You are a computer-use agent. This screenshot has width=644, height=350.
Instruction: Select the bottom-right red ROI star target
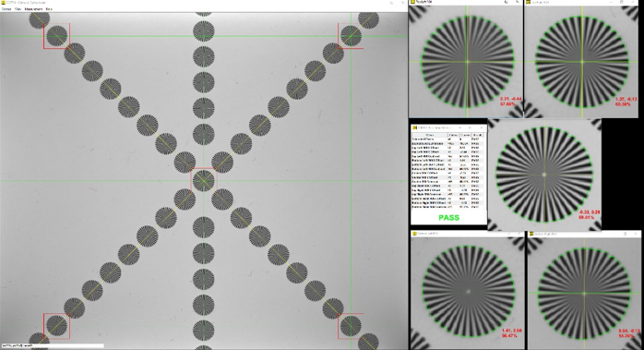(351, 326)
